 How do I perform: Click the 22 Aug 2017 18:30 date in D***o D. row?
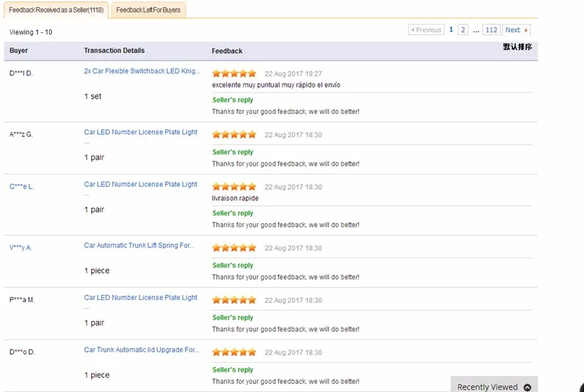pyautogui.click(x=293, y=352)
